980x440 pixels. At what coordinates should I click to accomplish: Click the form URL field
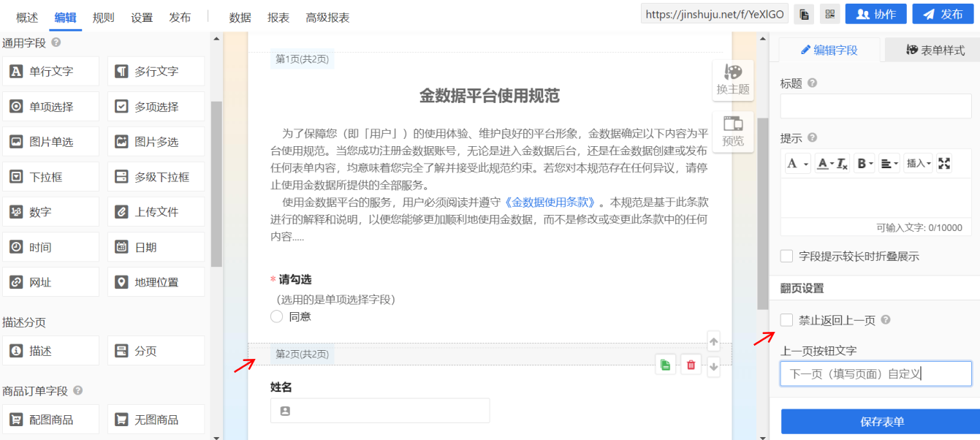tap(715, 15)
